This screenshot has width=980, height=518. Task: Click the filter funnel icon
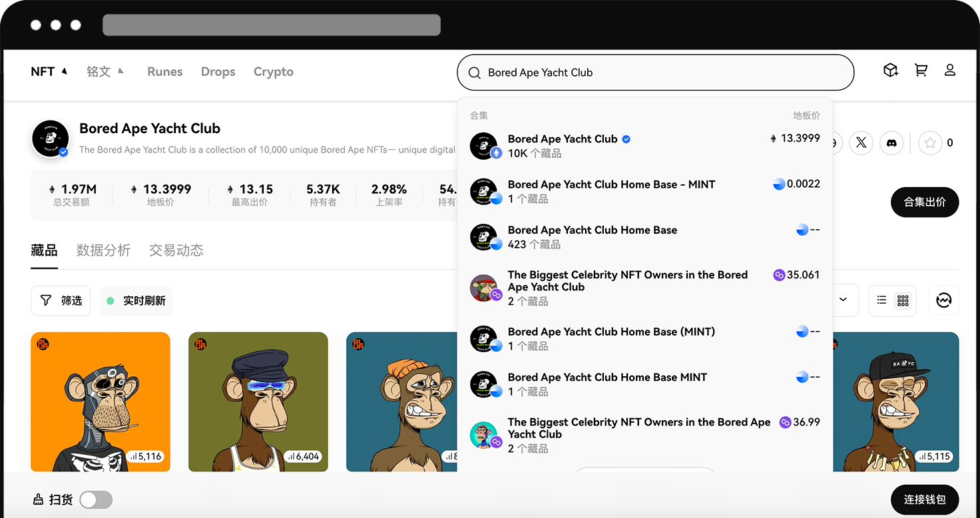coord(46,301)
